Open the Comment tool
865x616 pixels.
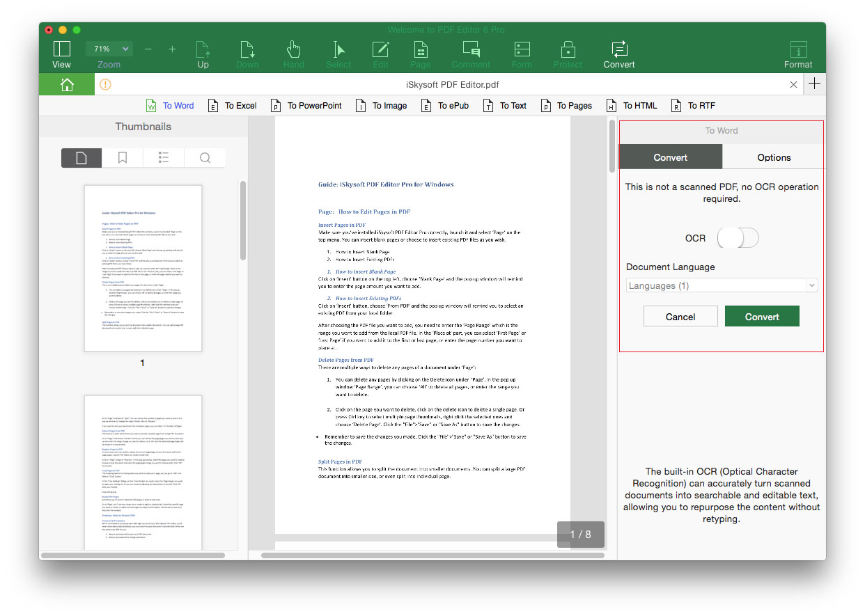click(x=472, y=49)
